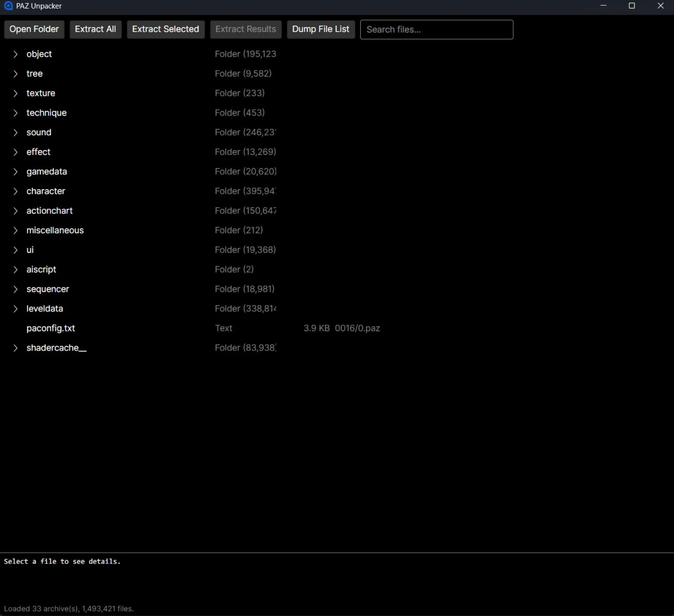Expand the texture folder chevron
This screenshot has height=616, width=674.
point(15,93)
